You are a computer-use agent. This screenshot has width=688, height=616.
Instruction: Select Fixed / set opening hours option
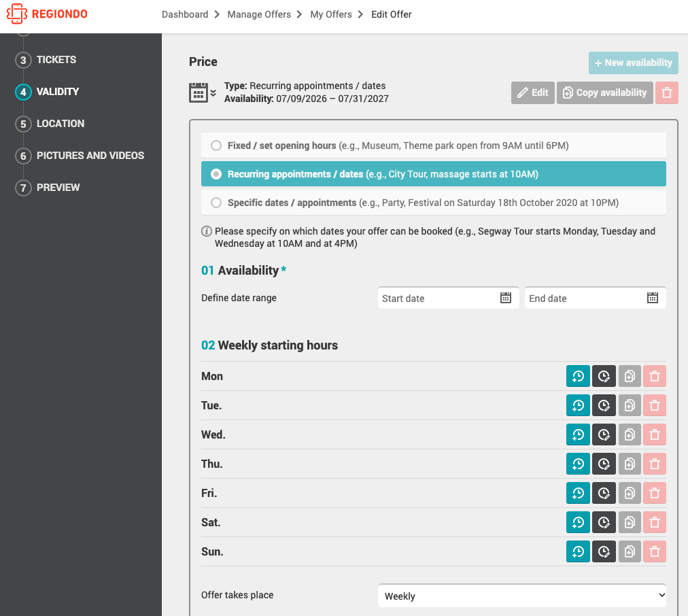434,146
